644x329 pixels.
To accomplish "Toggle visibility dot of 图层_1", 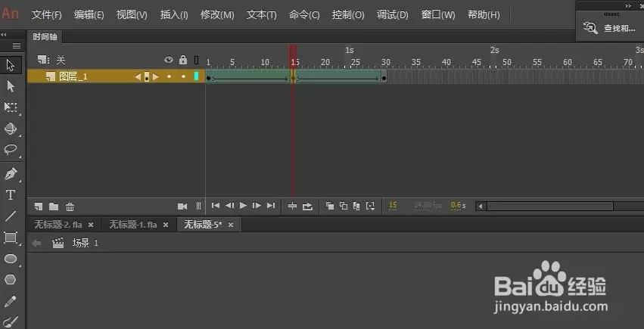I will [169, 76].
